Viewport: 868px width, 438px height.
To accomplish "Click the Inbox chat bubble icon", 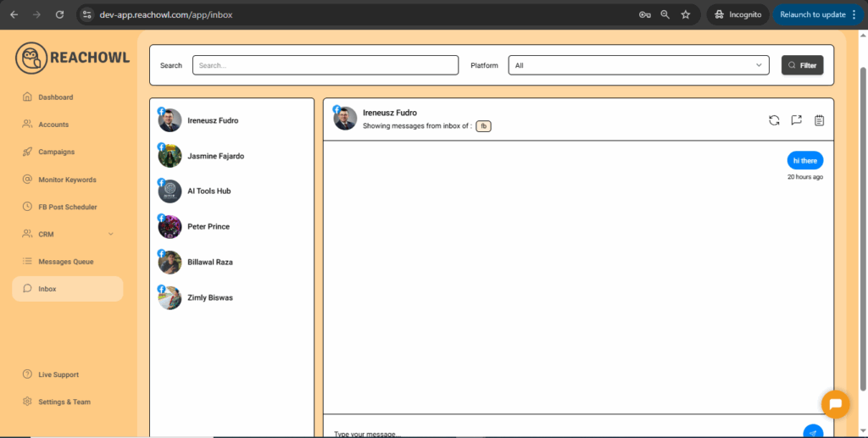I will pos(27,289).
